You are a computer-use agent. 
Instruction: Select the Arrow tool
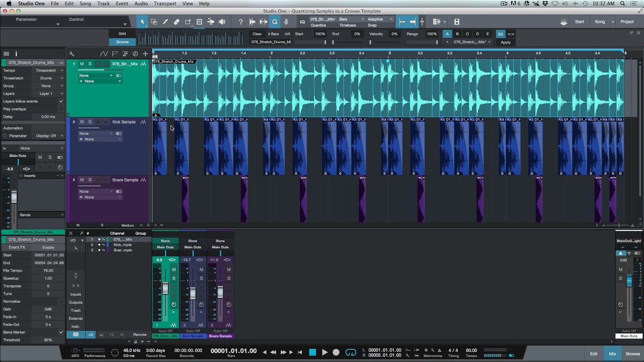pyautogui.click(x=142, y=22)
